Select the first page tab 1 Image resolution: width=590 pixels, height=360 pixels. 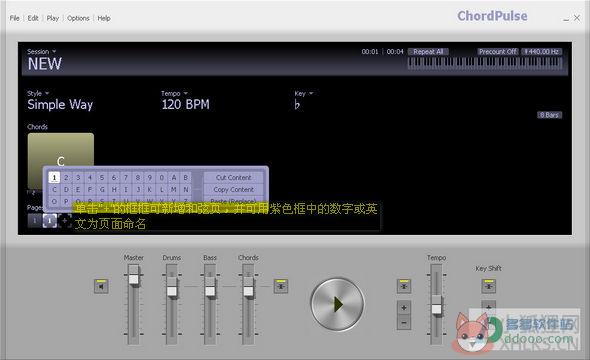[35, 220]
